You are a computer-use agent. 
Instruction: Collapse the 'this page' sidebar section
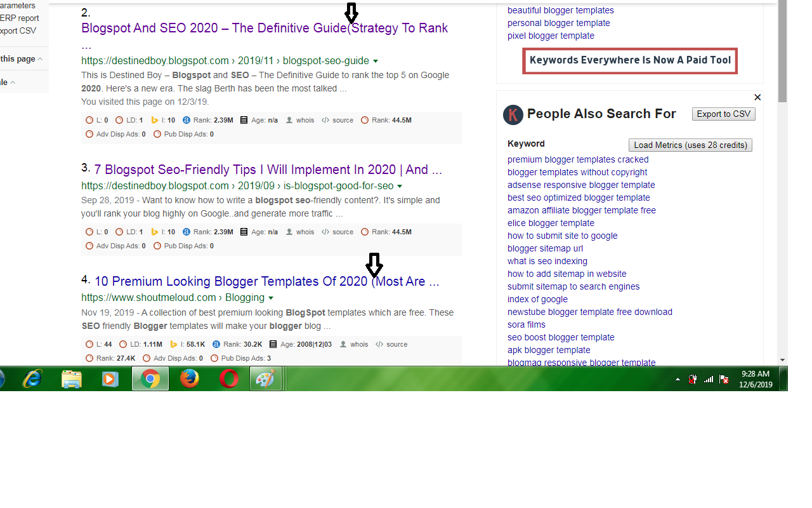[40, 59]
